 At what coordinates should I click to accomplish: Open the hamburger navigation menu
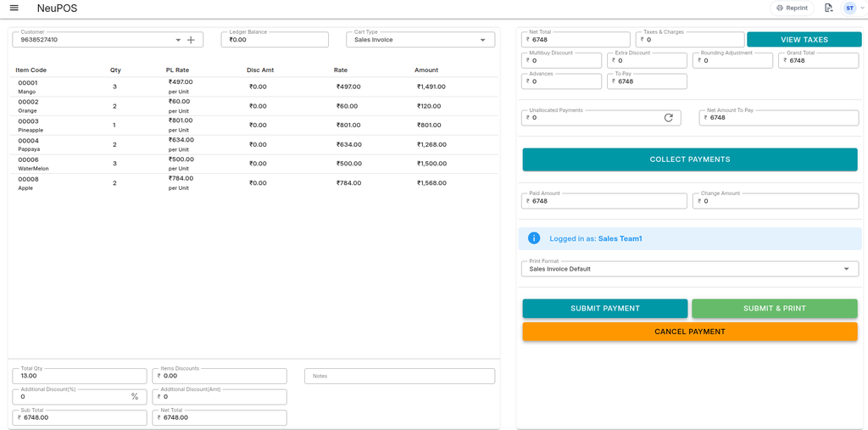pyautogui.click(x=14, y=8)
